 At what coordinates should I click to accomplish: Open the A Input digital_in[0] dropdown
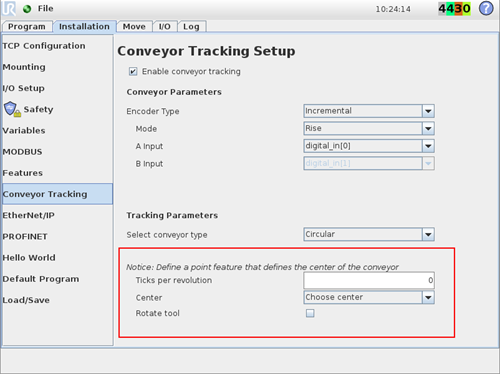369,146
